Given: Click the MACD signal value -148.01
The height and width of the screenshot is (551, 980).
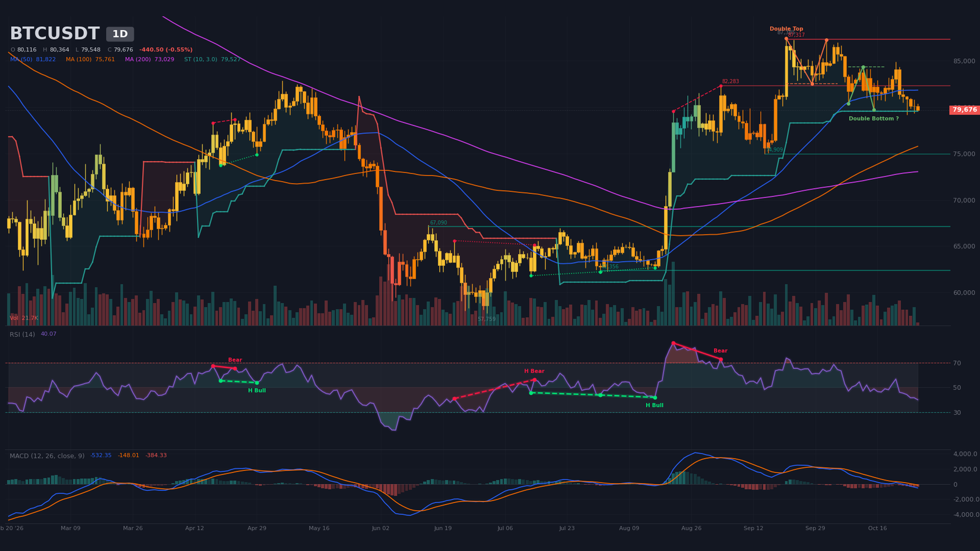Looking at the screenshot, I should (x=129, y=455).
